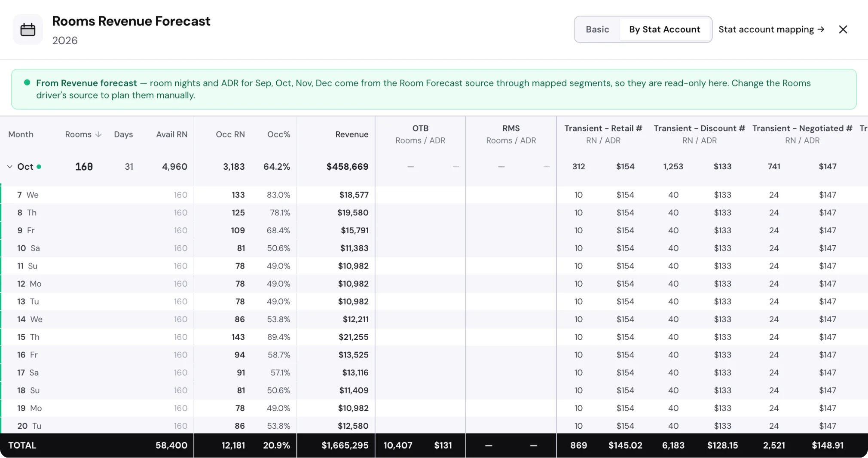
Task: Click the Occ% column header
Action: [x=278, y=134]
